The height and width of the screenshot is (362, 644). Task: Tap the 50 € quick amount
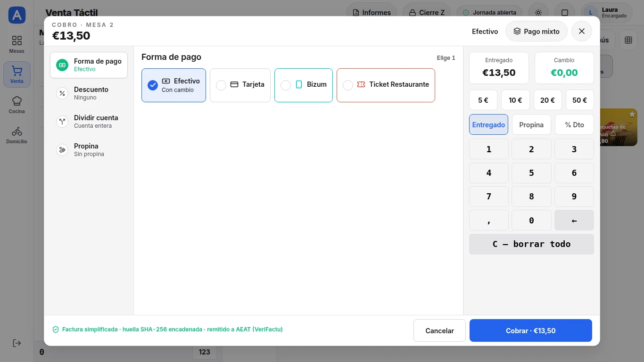click(580, 100)
